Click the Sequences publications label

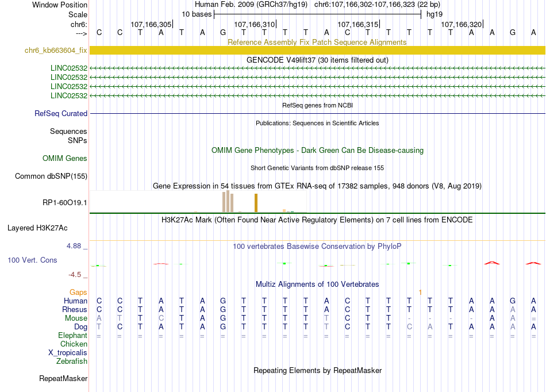coord(68,131)
